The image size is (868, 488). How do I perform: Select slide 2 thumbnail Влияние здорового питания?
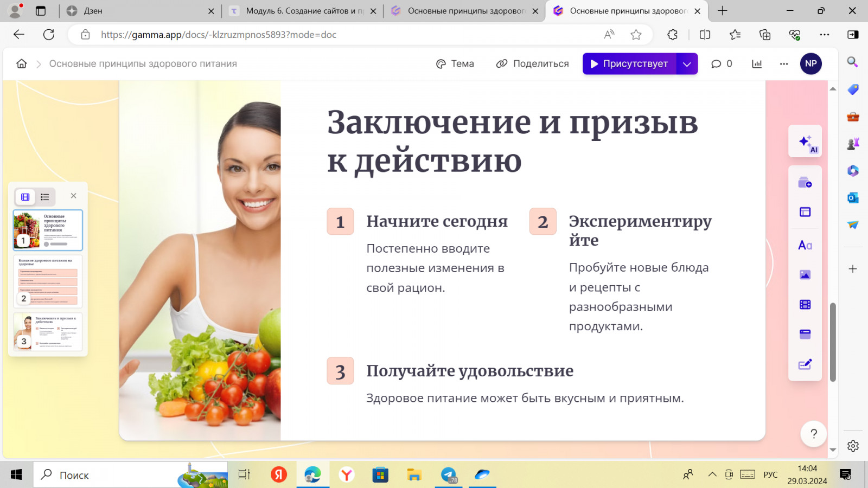(x=48, y=281)
